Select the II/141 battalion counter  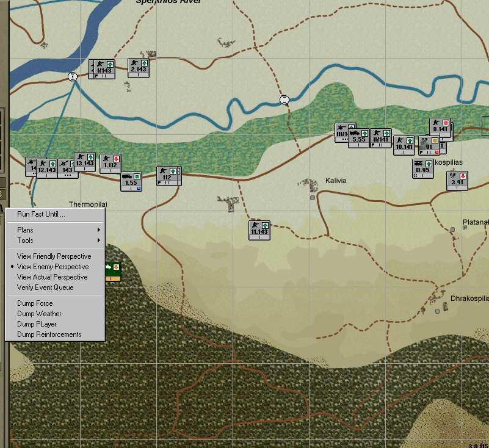pyautogui.click(x=381, y=138)
